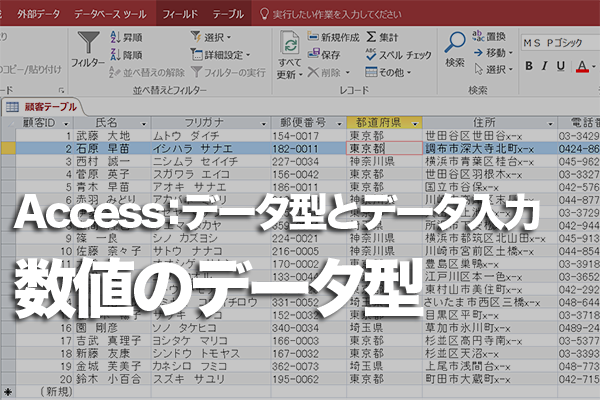
Task: Open the 選択 filter selection dropdown
Action: tap(211, 37)
